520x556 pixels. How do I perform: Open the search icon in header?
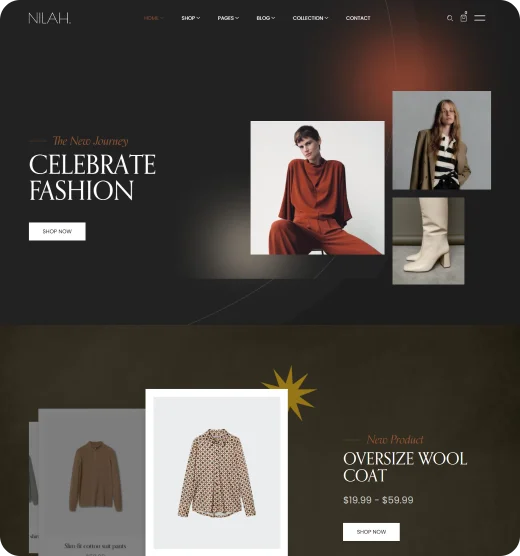(x=450, y=18)
